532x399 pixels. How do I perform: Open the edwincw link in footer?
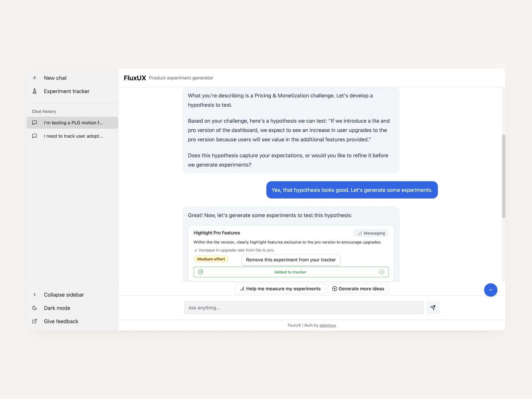coord(328,325)
